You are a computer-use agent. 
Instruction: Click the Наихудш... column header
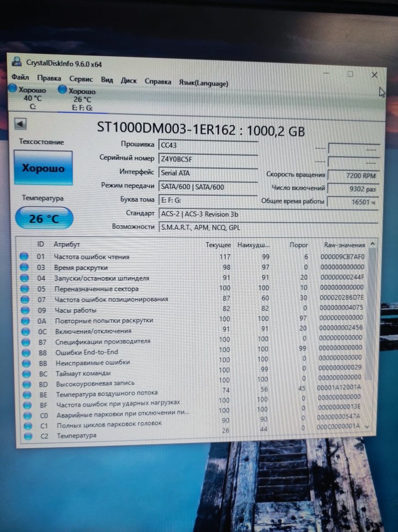pos(254,245)
